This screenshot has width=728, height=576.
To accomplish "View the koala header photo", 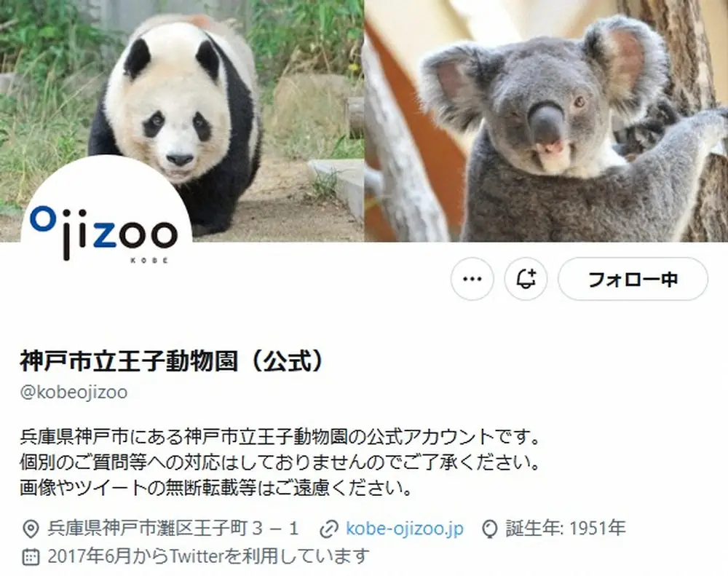I will click(x=547, y=121).
